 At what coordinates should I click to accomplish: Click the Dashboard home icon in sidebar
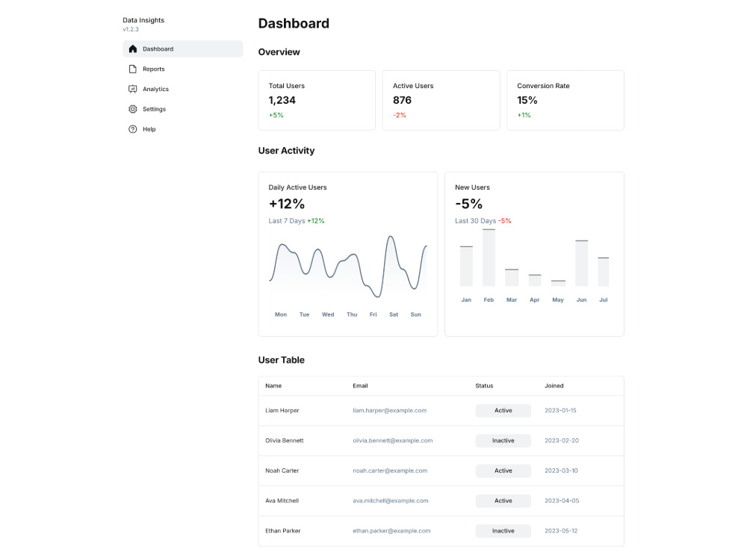tap(132, 49)
